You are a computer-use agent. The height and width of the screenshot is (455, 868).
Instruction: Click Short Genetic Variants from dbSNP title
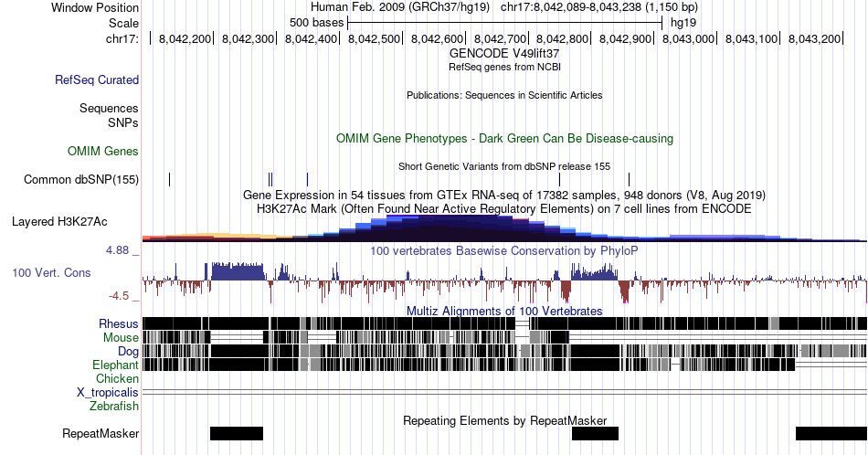pos(504,166)
